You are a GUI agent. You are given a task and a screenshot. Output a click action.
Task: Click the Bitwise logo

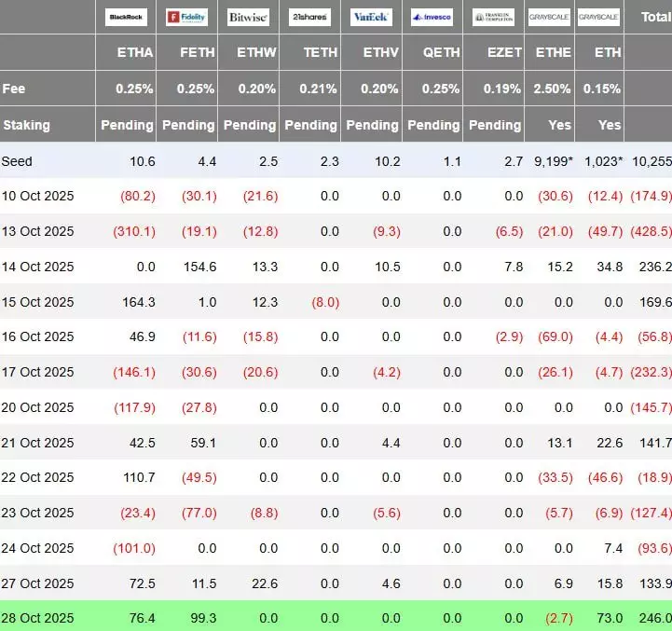(247, 18)
